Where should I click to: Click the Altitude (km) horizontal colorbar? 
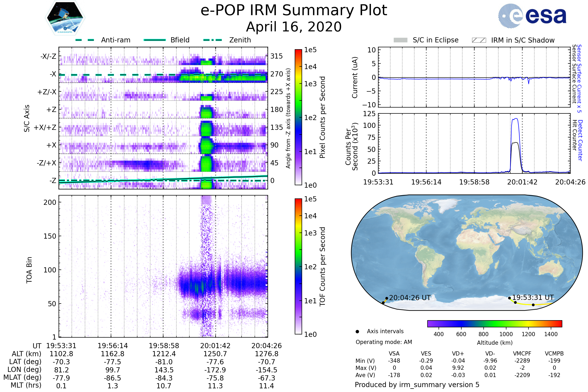[x=494, y=323]
